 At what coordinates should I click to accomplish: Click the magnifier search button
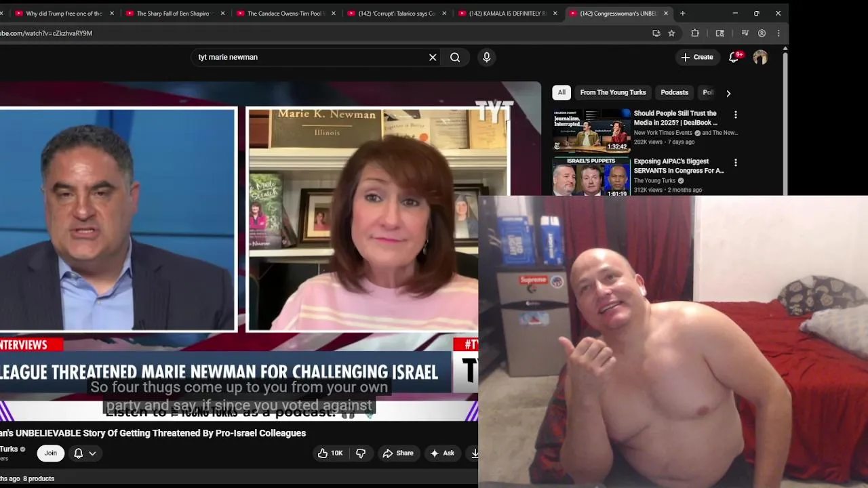455,58
